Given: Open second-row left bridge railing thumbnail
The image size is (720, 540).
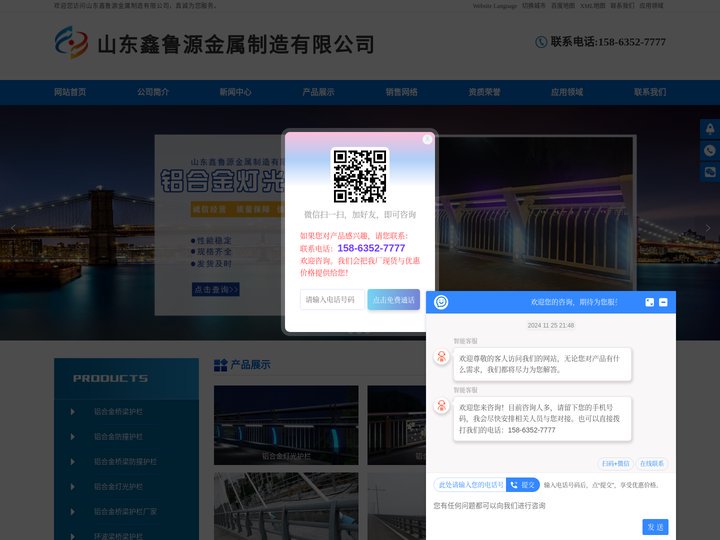Looking at the screenshot, I should pos(286,506).
